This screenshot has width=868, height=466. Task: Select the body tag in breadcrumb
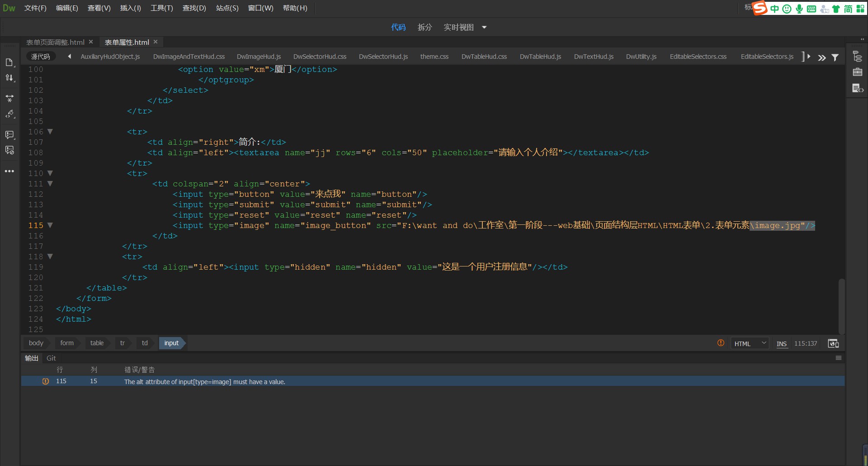click(36, 343)
